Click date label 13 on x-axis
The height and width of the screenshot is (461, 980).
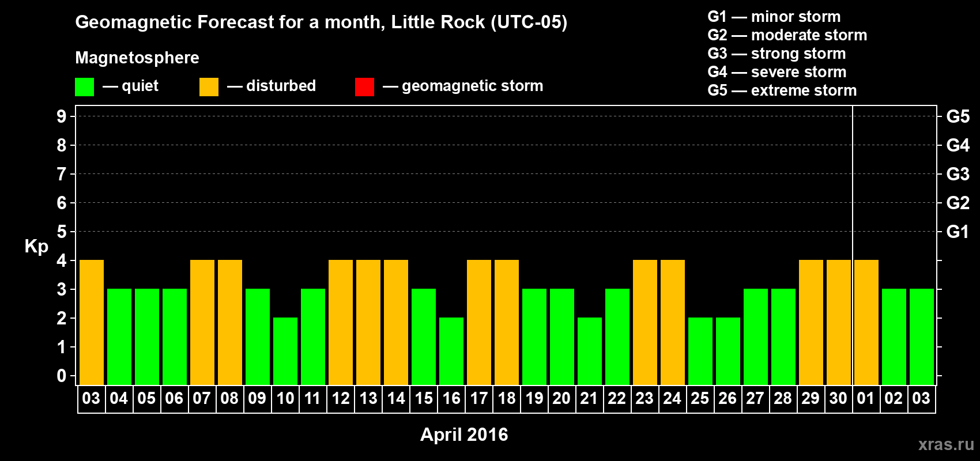tap(368, 399)
